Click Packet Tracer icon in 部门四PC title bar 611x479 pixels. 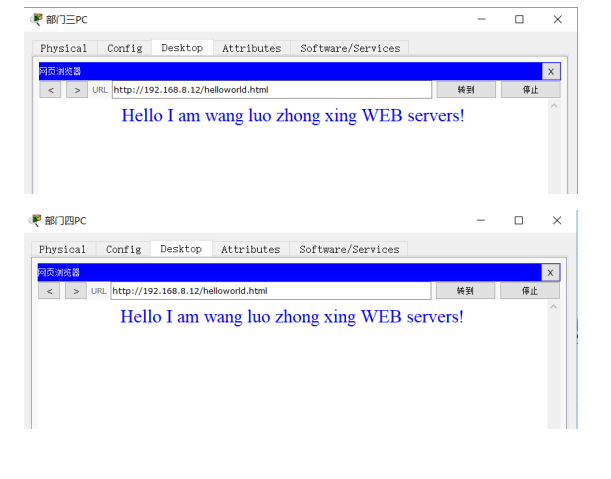pyautogui.click(x=36, y=220)
